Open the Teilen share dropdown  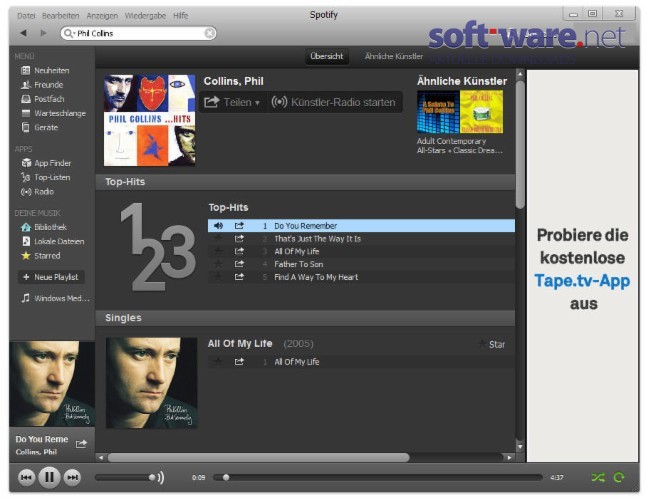click(232, 102)
